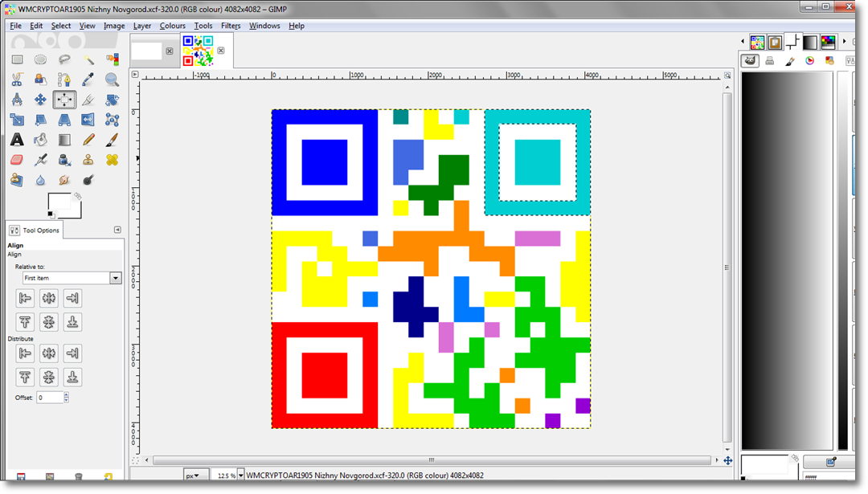The width and height of the screenshot is (868, 494).
Task: Open the Tool Options tab configuration menu
Action: (117, 230)
